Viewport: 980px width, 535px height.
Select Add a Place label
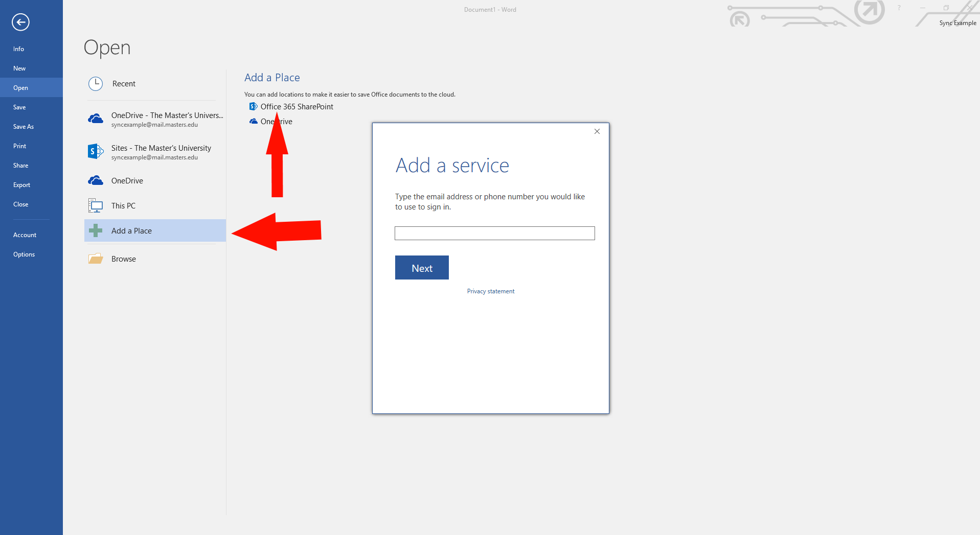point(131,231)
